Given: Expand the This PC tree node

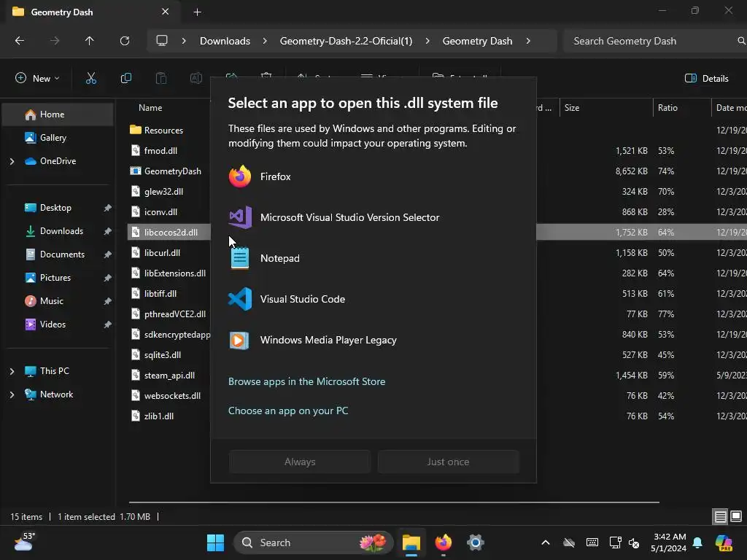Looking at the screenshot, I should (x=12, y=371).
